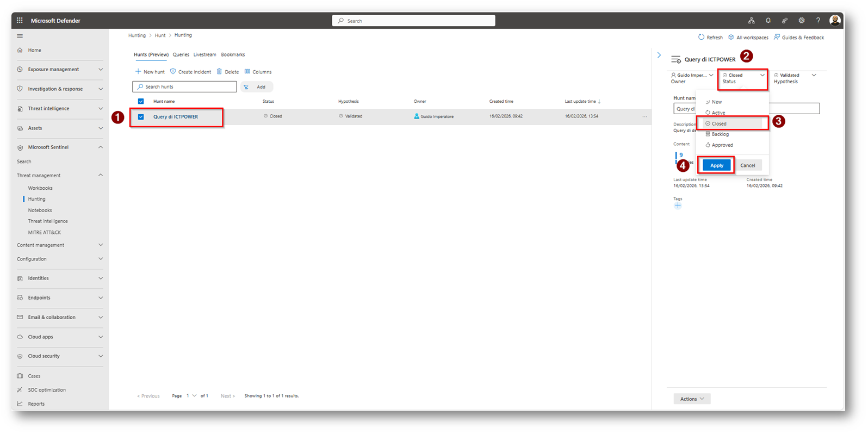
Task: Click the Reports chart icon
Action: click(20, 404)
